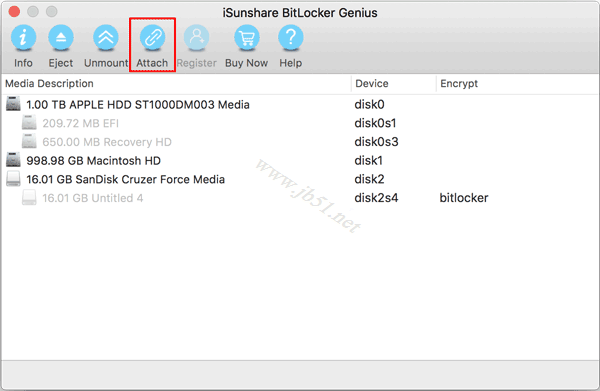Viewport: 600px width, 391px height.
Task: Click the Register user icon
Action: coord(197,37)
